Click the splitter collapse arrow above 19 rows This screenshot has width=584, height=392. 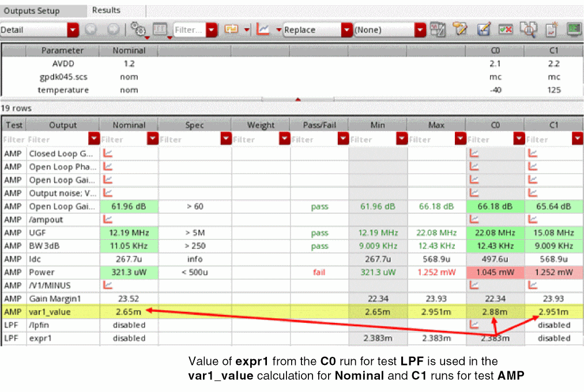tap(297, 99)
